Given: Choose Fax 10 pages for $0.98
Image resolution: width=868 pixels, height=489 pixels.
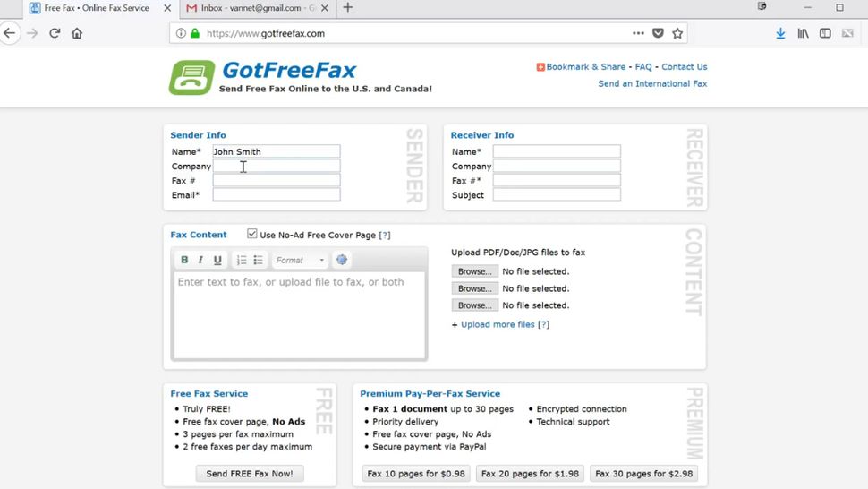Looking at the screenshot, I should tap(416, 474).
